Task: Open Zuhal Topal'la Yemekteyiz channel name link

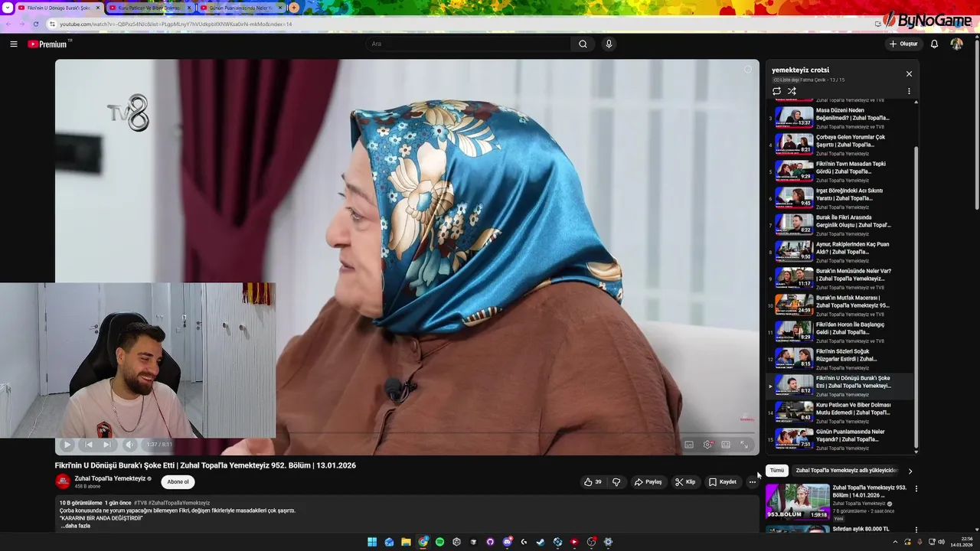Action: 110,478
